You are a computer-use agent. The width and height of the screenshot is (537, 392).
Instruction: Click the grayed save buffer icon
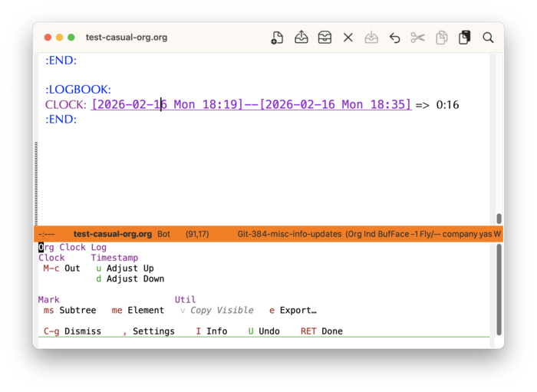click(371, 38)
